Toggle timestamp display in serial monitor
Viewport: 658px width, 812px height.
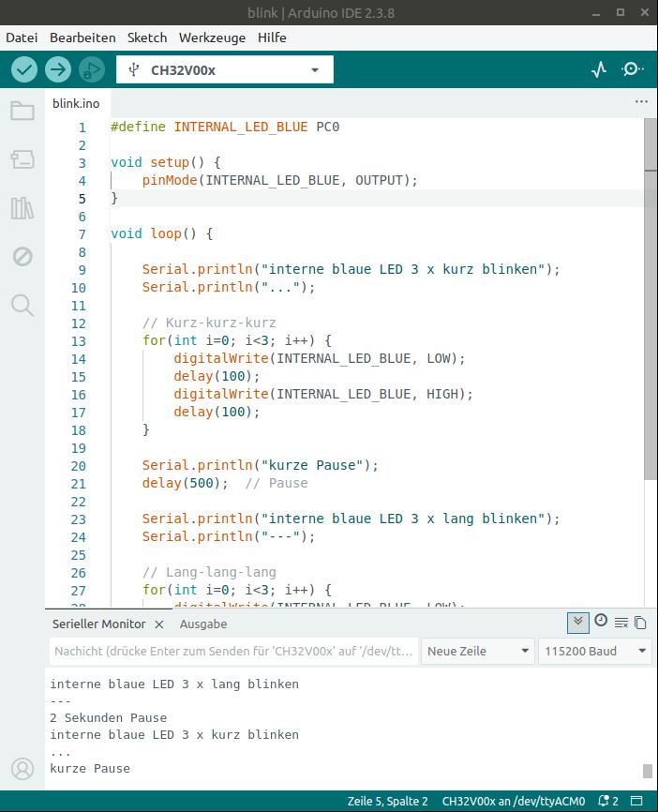coord(601,621)
